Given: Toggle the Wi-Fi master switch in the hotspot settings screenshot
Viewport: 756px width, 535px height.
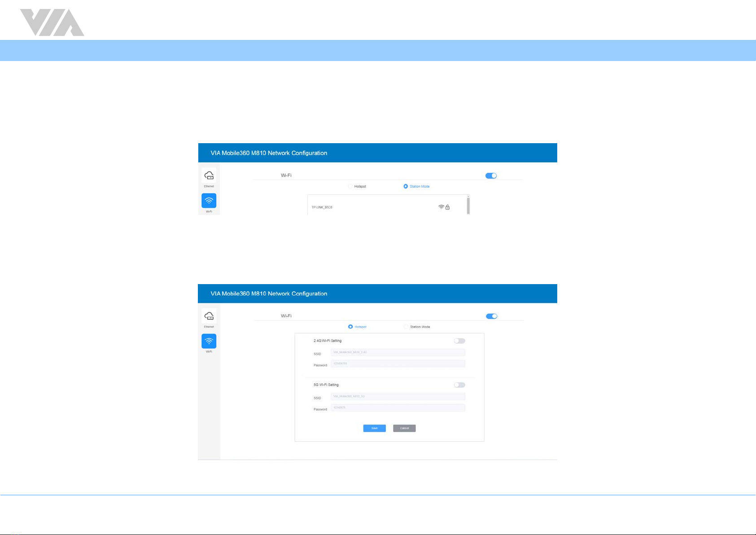Looking at the screenshot, I should coord(492,316).
